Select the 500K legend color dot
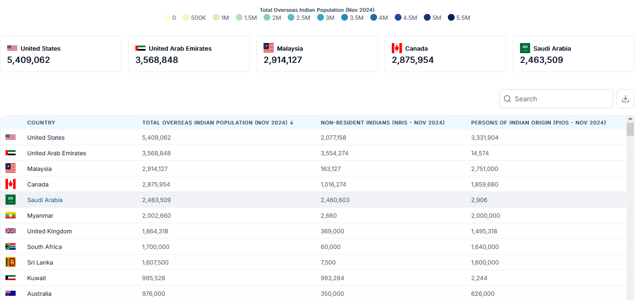644x300 pixels. (x=186, y=18)
